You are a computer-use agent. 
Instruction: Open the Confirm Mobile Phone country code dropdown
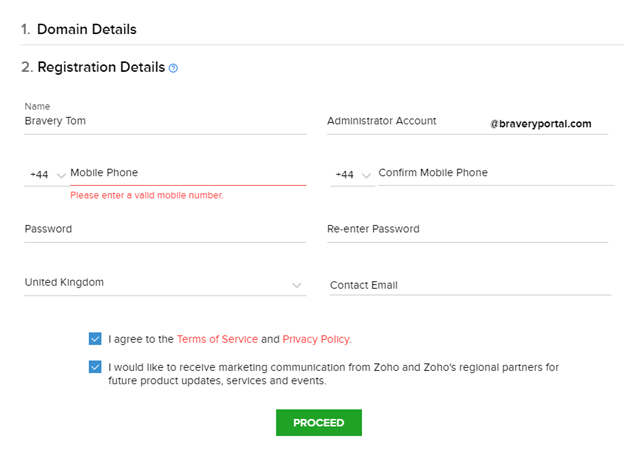tap(352, 174)
